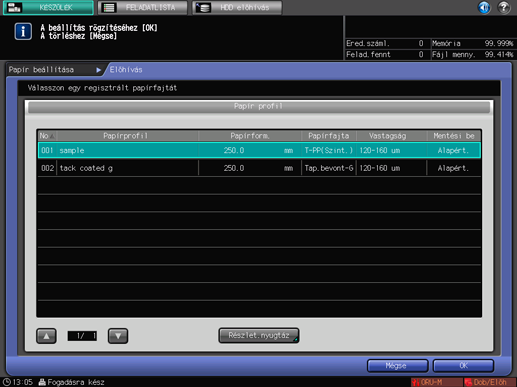Image resolution: width=517 pixels, height=387 pixels.
Task: Click the ORU-M status indicator
Action: point(436,382)
